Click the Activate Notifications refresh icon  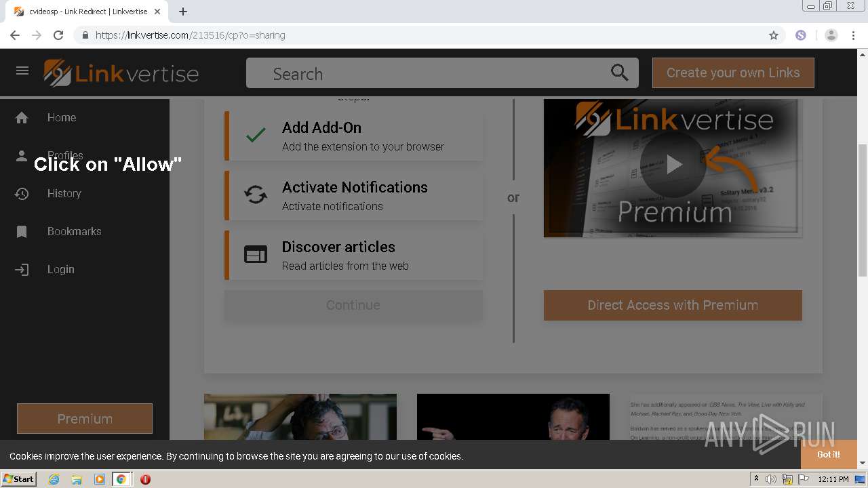pos(256,195)
